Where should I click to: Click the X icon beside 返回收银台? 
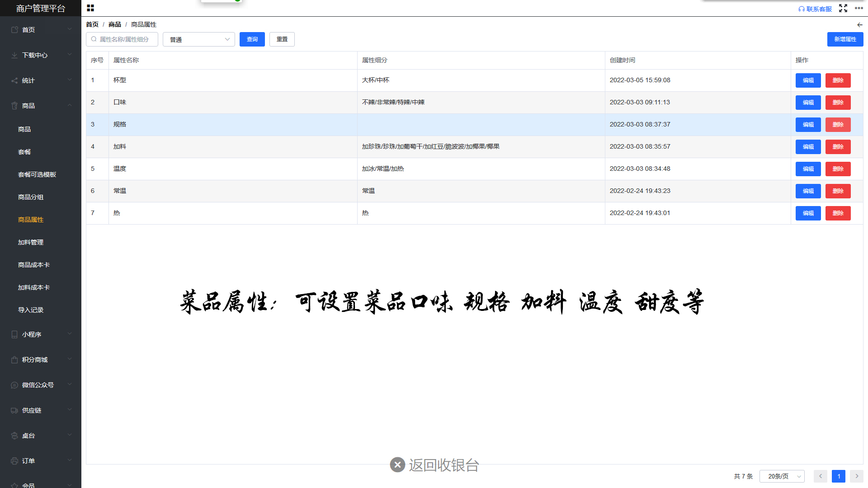397,465
